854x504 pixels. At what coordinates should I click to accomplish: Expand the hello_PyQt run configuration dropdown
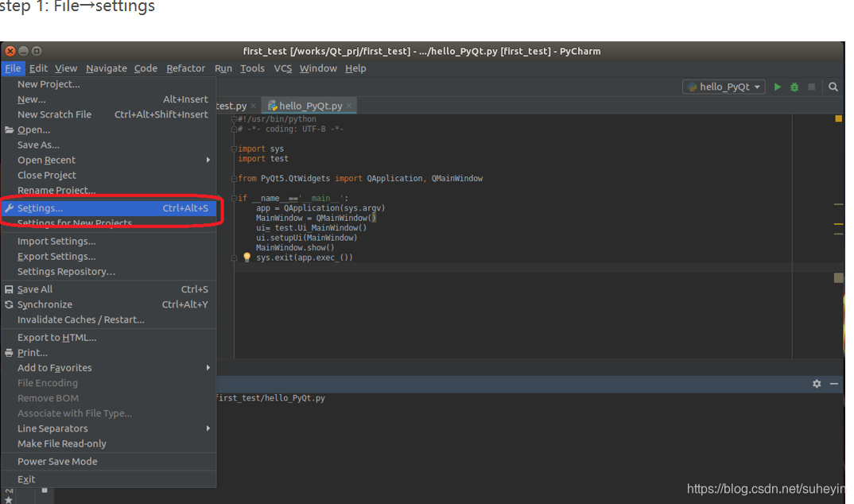(724, 87)
